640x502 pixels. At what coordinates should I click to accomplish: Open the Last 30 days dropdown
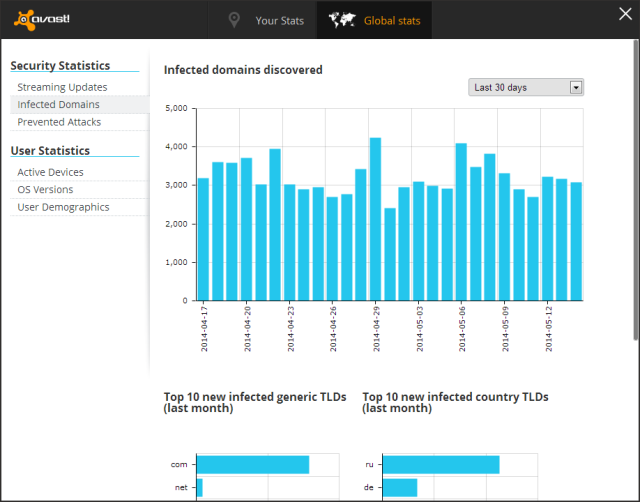pos(518,88)
